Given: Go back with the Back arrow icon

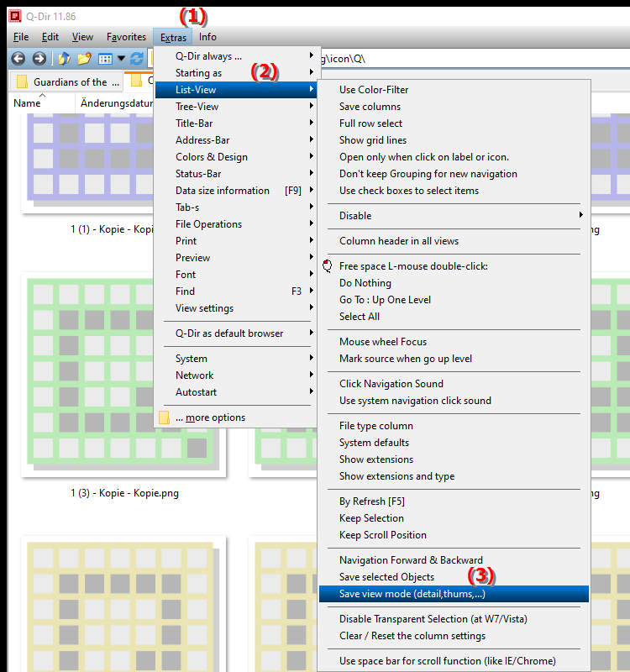Looking at the screenshot, I should (18, 58).
